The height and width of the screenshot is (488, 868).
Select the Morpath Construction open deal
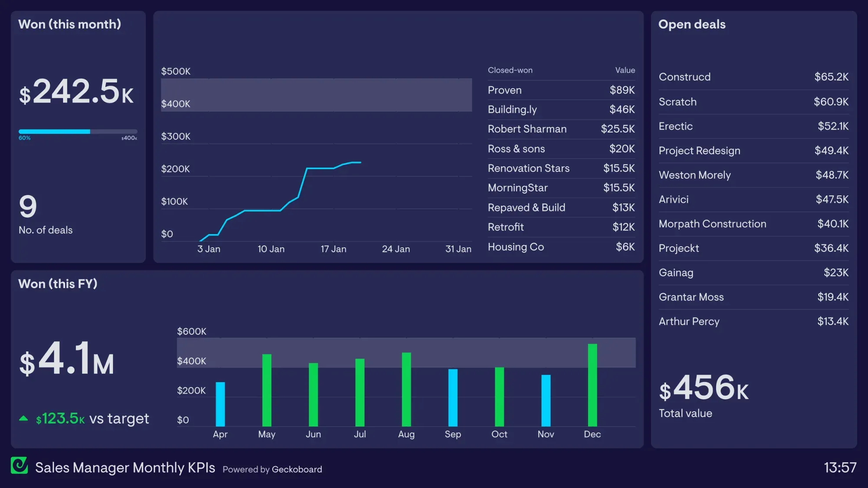pyautogui.click(x=753, y=224)
